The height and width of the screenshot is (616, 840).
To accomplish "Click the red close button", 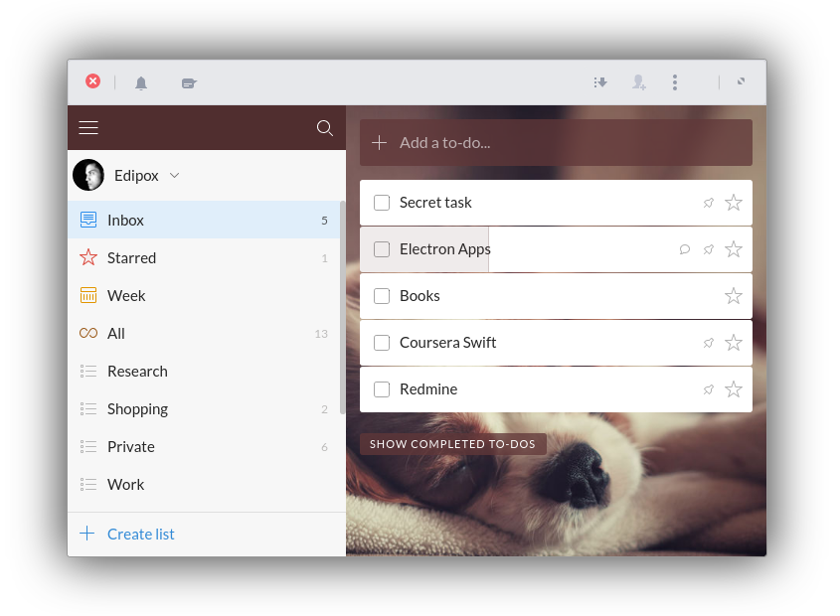I will coord(92,80).
